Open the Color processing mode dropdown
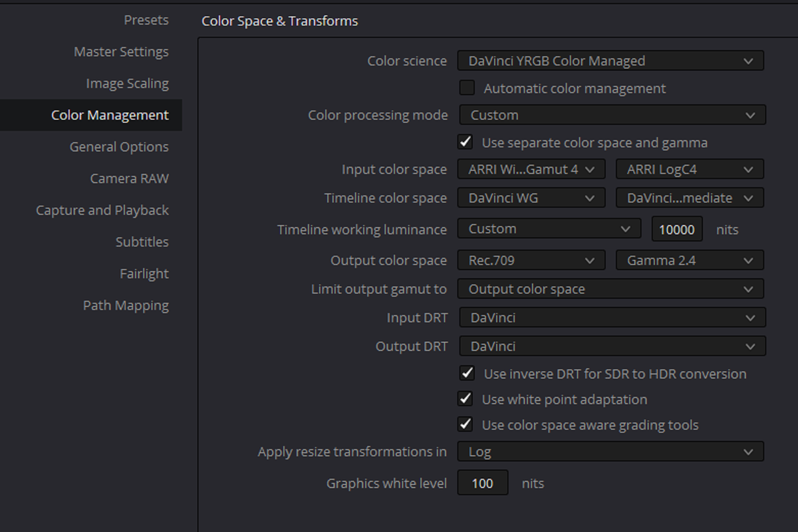 click(612, 115)
